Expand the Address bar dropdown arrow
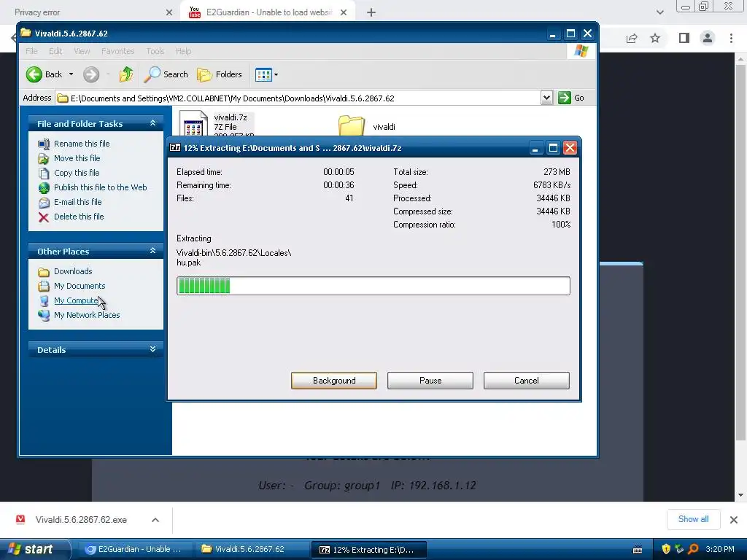This screenshot has height=560, width=747. 546,98
